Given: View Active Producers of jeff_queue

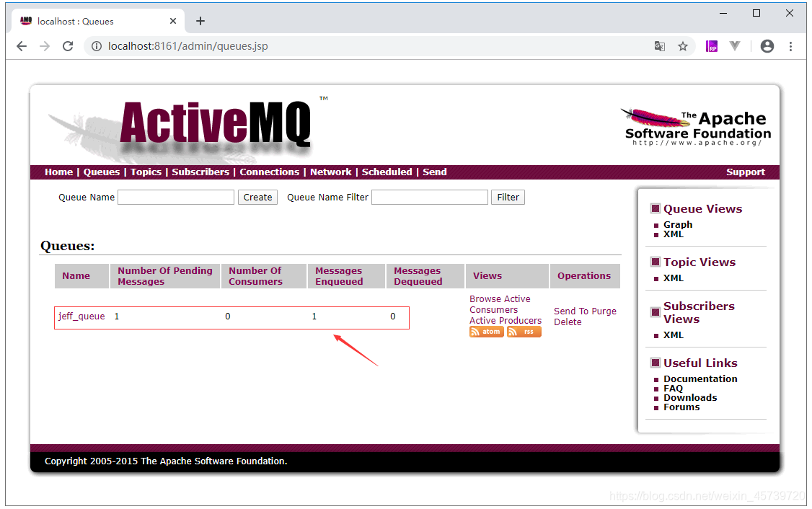Looking at the screenshot, I should 506,321.
